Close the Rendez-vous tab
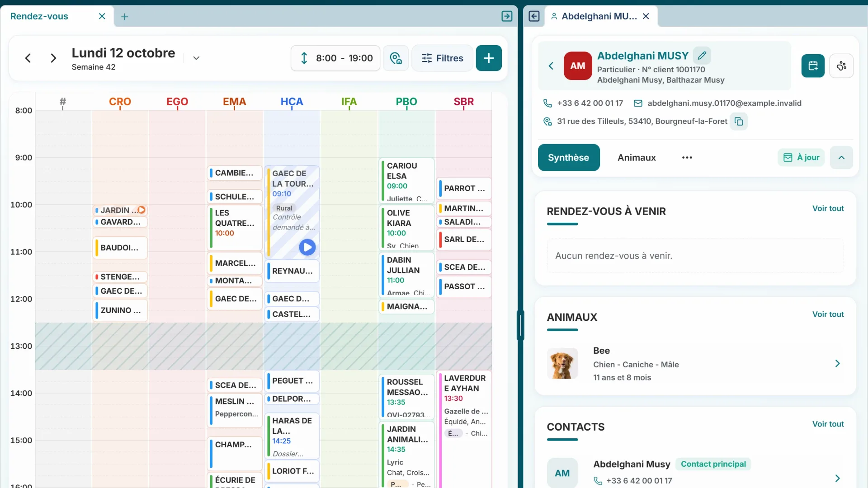 (x=102, y=16)
